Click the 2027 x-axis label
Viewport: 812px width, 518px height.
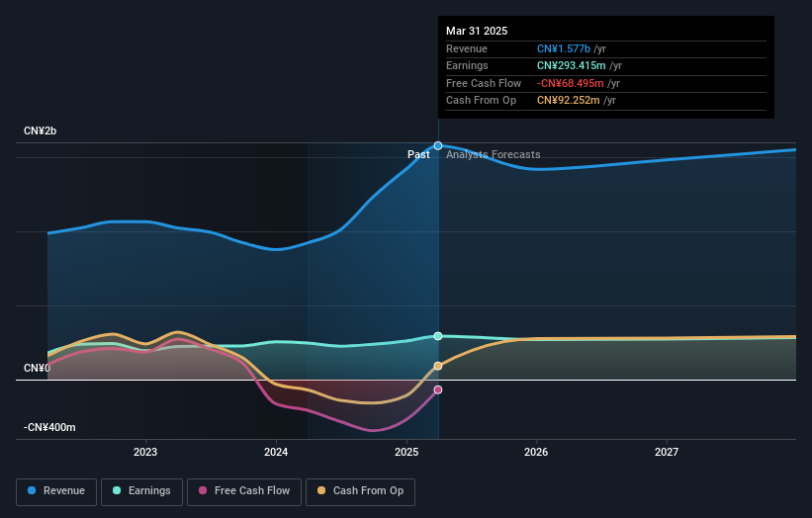[x=667, y=452]
